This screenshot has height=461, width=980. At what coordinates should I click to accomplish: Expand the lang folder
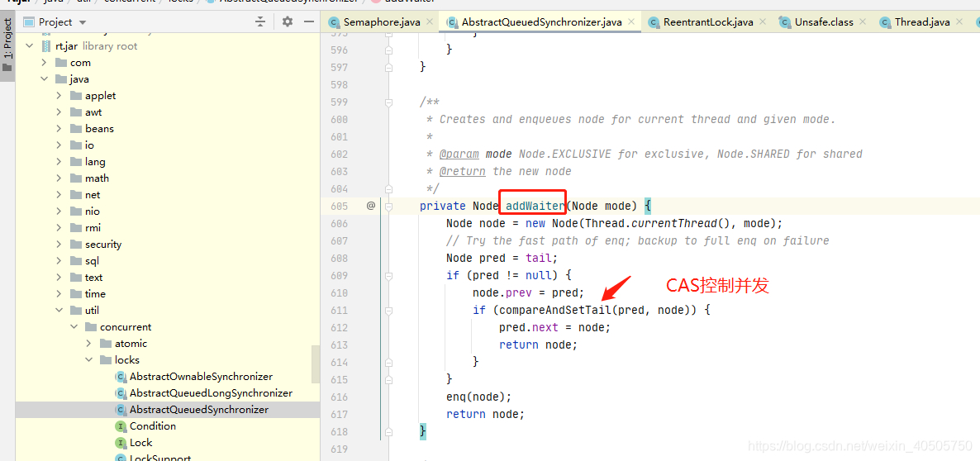click(x=59, y=162)
